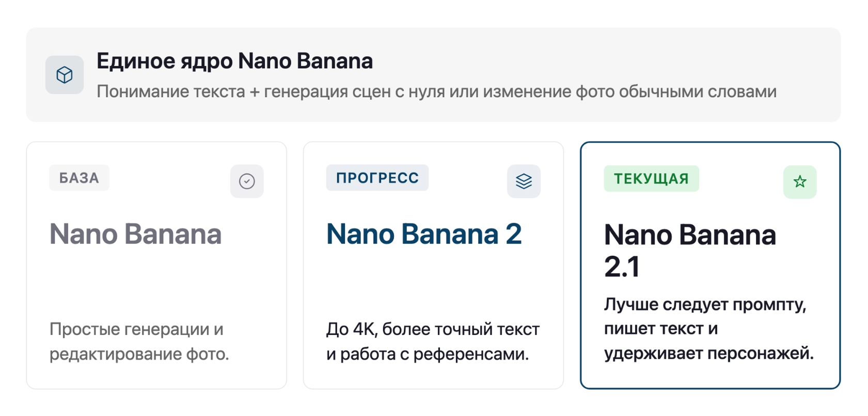Select the highlighted Nano Banana 2.1 card

click(710, 265)
